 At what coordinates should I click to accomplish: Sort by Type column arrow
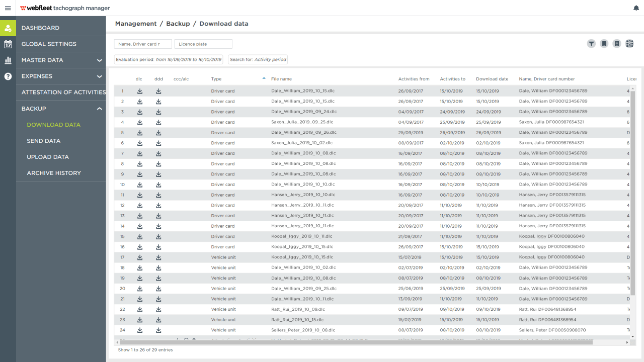(264, 78)
